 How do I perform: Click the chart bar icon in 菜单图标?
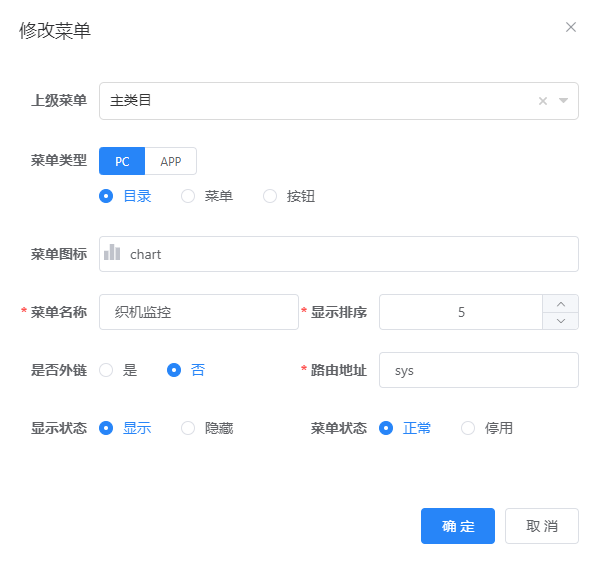pyautogui.click(x=112, y=252)
